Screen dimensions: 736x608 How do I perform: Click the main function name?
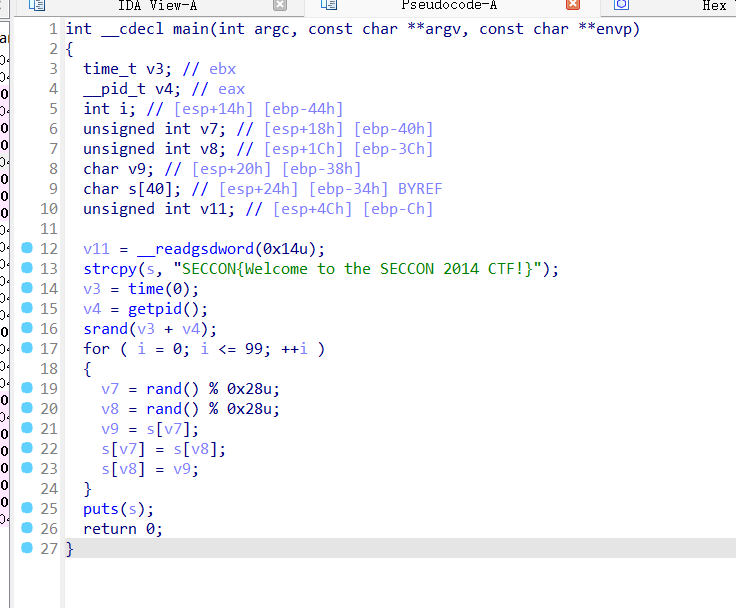(x=191, y=29)
